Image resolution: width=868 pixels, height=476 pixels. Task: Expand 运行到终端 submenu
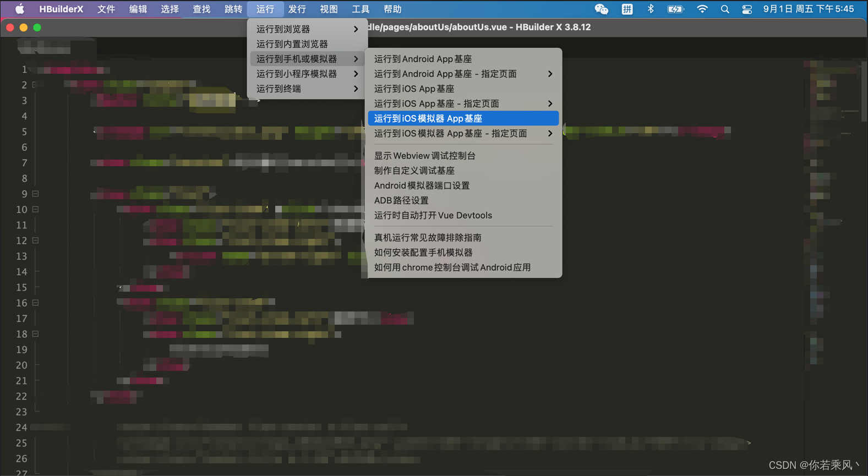point(307,88)
